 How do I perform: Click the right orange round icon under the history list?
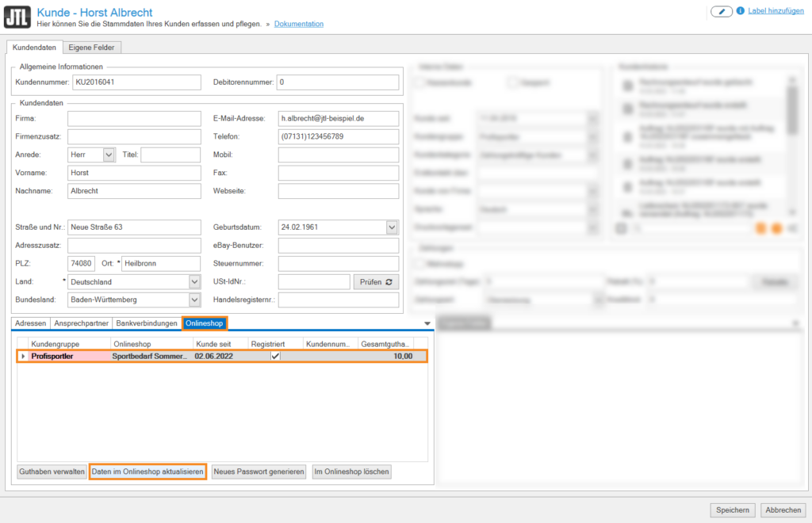pyautogui.click(x=776, y=228)
